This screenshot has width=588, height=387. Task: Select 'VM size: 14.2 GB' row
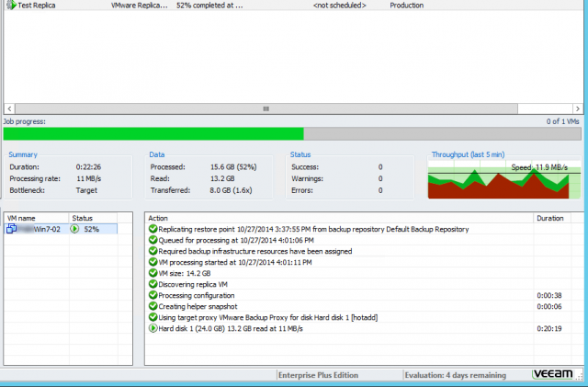point(184,273)
